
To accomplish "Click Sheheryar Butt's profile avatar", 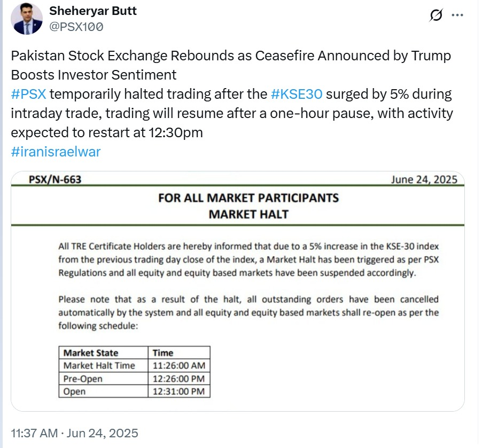I will [x=27, y=19].
